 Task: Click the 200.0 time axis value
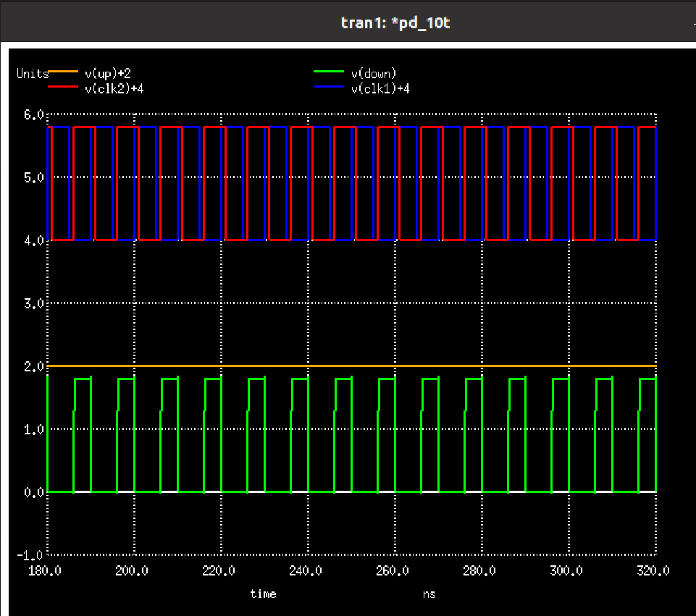click(132, 571)
